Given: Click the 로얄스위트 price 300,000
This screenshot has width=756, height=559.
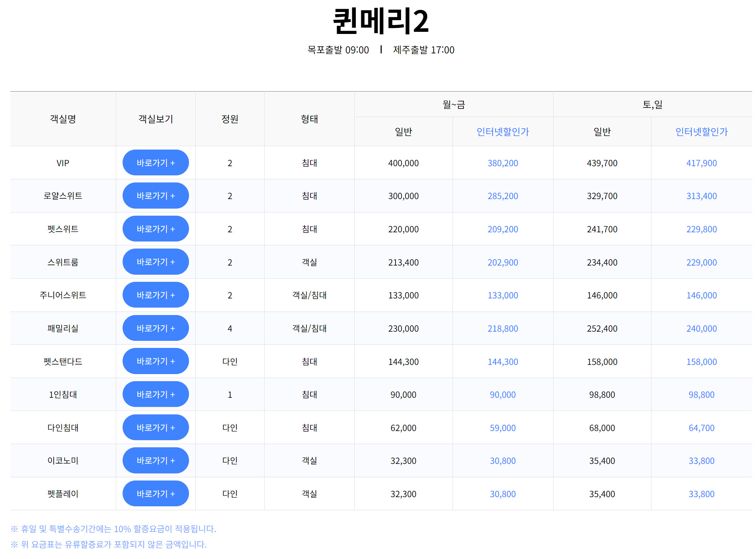Looking at the screenshot, I should 403,196.
